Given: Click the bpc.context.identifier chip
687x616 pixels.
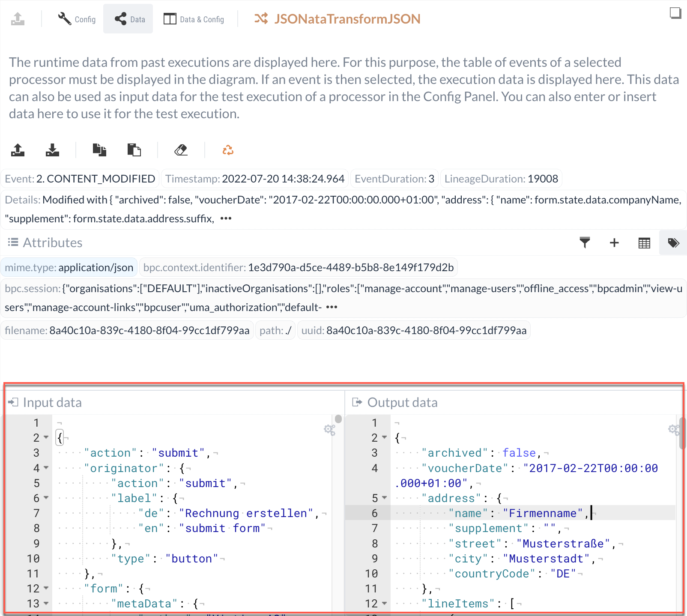Looking at the screenshot, I should (x=299, y=267).
